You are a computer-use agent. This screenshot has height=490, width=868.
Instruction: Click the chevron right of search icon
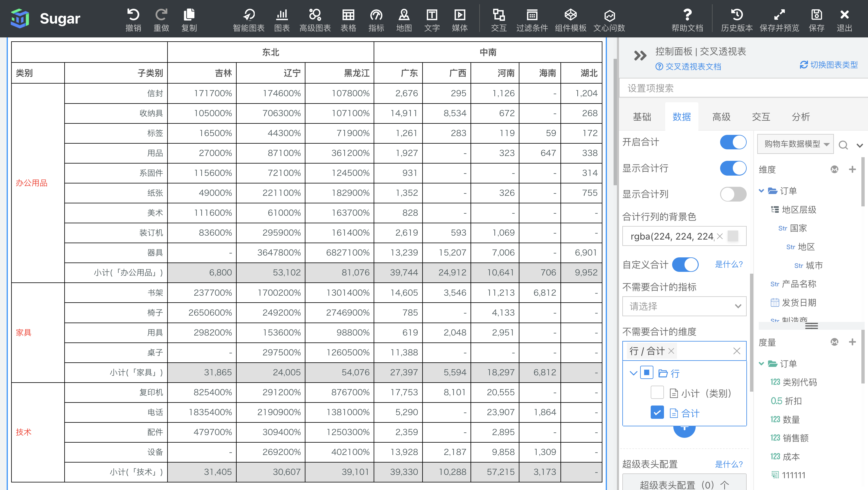point(860,145)
